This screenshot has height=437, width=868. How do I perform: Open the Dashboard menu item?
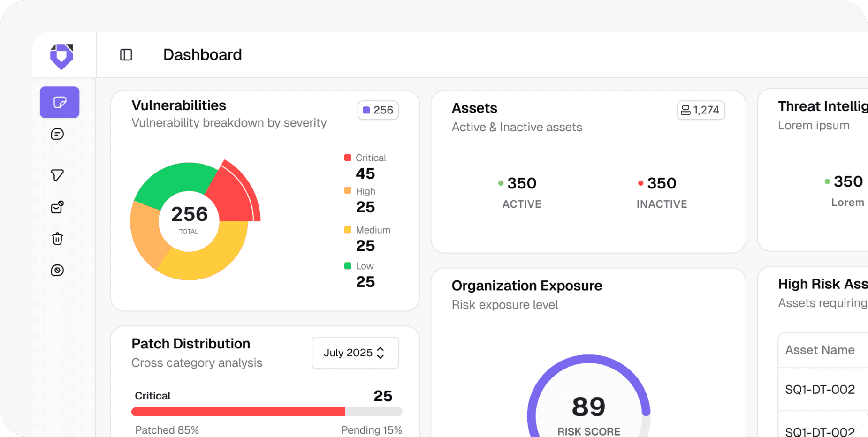pyautogui.click(x=202, y=55)
